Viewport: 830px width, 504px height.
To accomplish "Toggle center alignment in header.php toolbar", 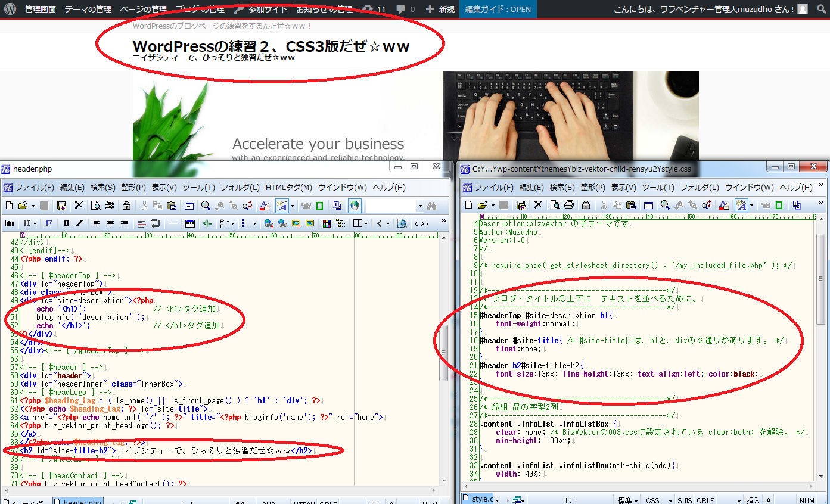I will pos(110,223).
